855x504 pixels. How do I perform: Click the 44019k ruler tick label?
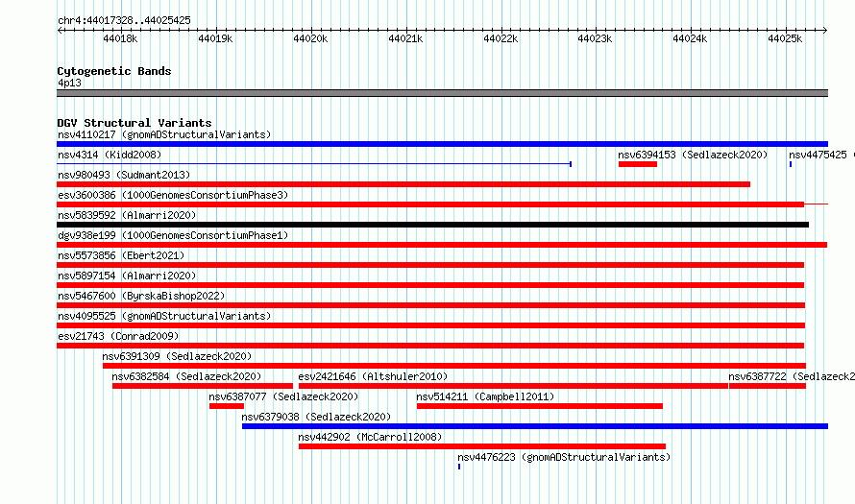pos(215,38)
